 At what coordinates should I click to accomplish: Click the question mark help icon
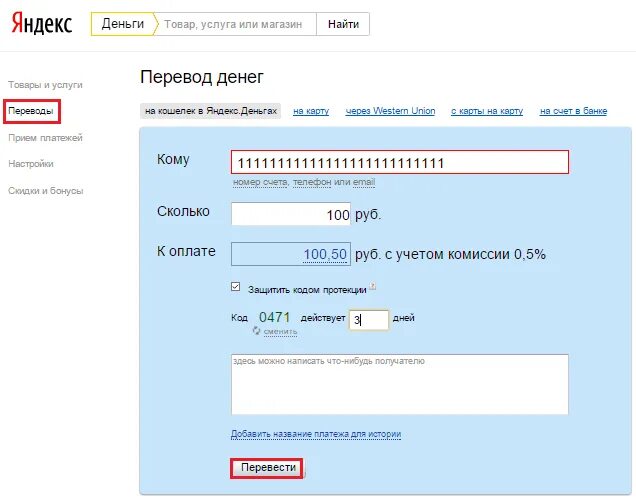[x=373, y=286]
